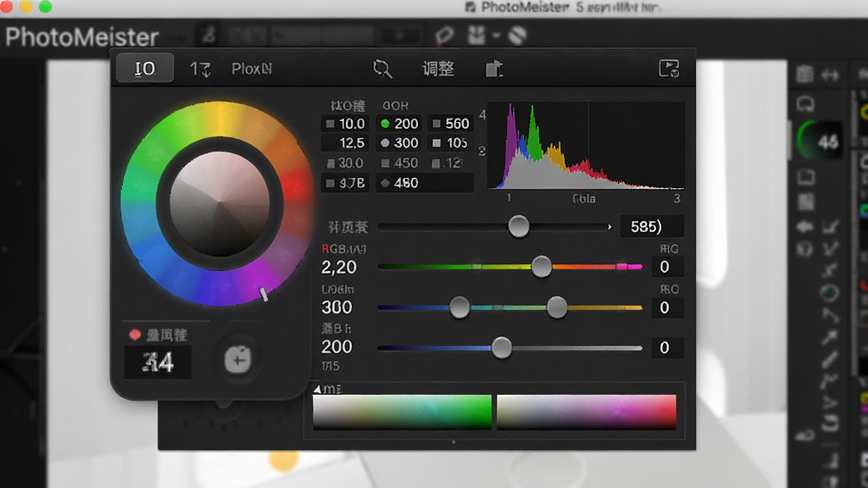Toggle the 560 checkbox
Screen dimensions: 868x488
tap(437, 124)
